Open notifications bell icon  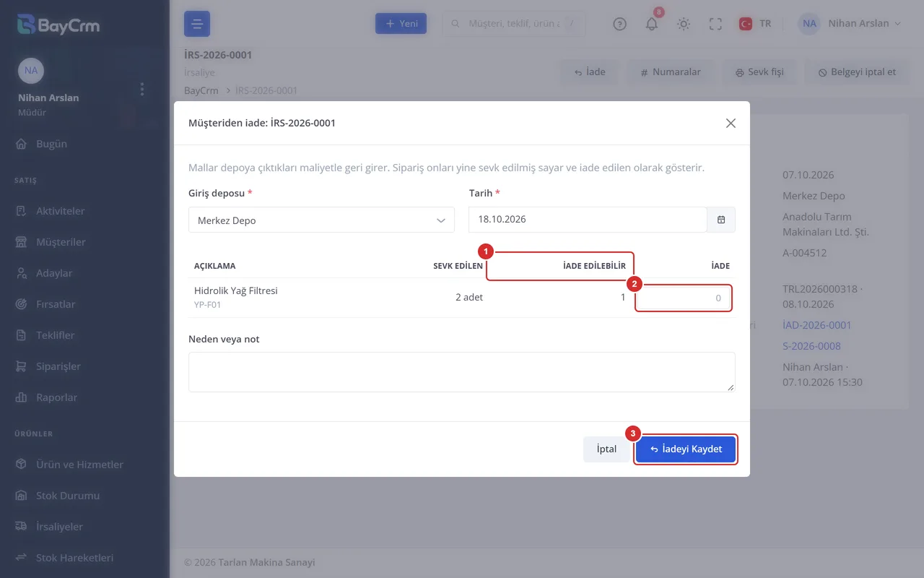click(652, 24)
